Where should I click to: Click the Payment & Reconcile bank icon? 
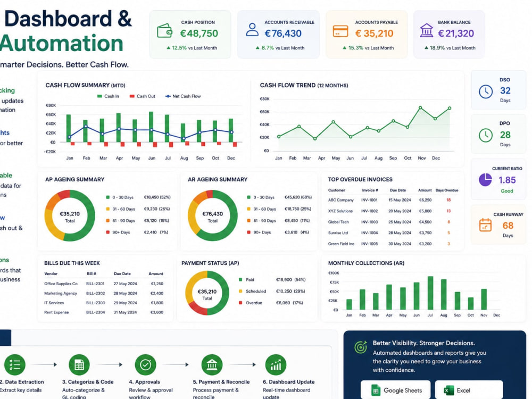212,365
